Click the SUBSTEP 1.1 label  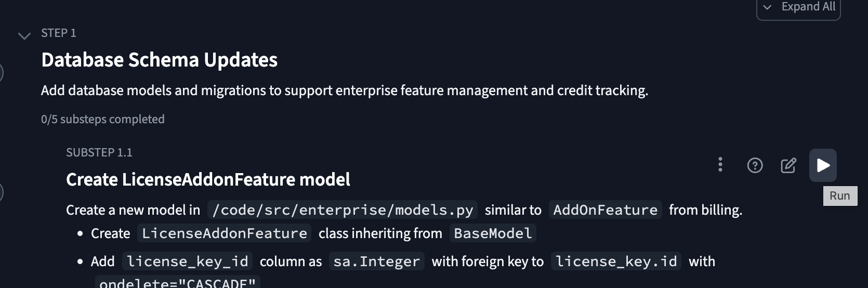pyautogui.click(x=99, y=152)
